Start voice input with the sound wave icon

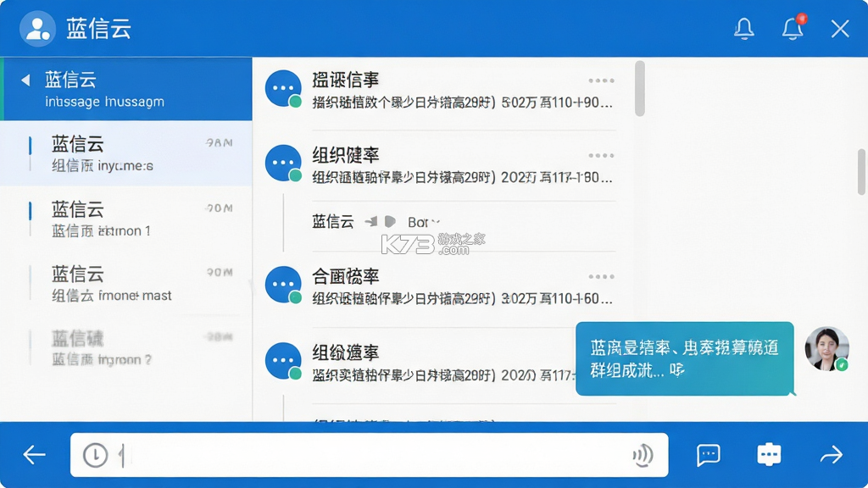tap(643, 455)
